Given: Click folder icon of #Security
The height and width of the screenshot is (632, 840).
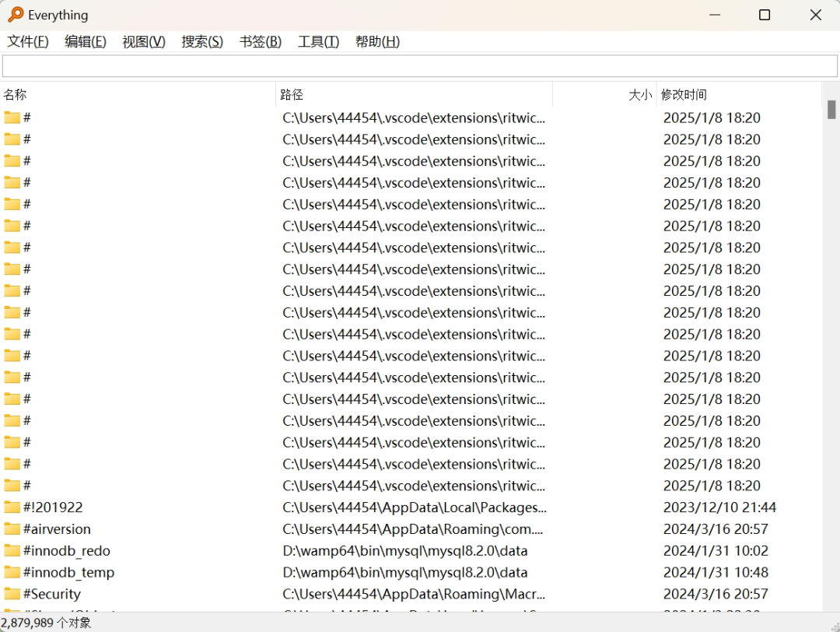Looking at the screenshot, I should click(x=12, y=594).
